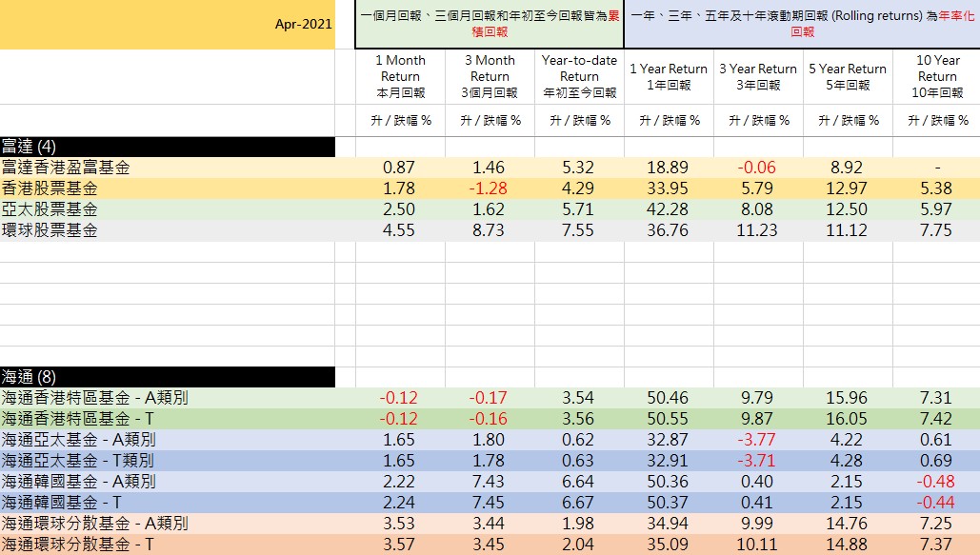Click the 12.97 five year return cell

(x=847, y=188)
